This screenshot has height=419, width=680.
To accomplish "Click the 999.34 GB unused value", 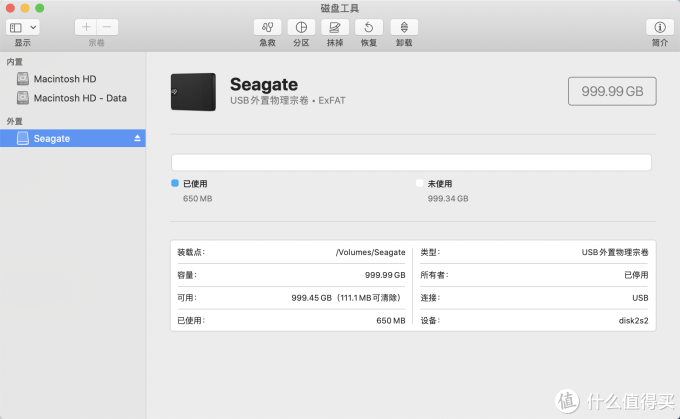I will [x=448, y=199].
